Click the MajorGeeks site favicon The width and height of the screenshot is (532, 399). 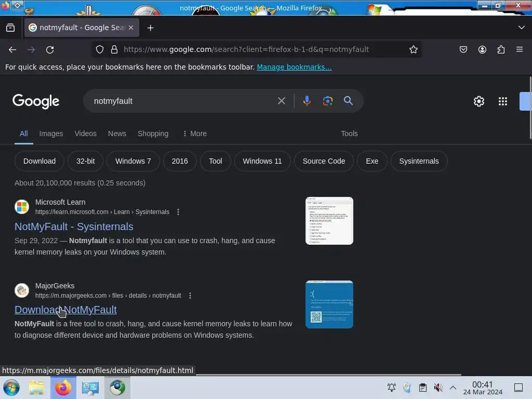point(22,290)
